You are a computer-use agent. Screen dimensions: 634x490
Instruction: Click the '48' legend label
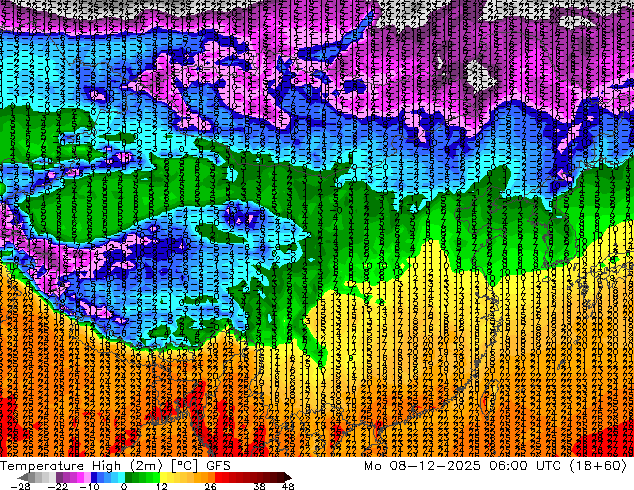click(288, 486)
